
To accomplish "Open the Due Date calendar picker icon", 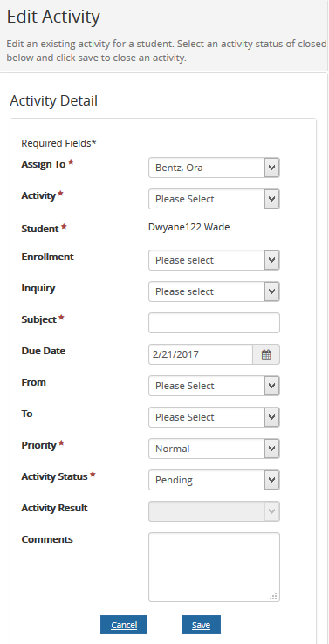I will [x=266, y=354].
